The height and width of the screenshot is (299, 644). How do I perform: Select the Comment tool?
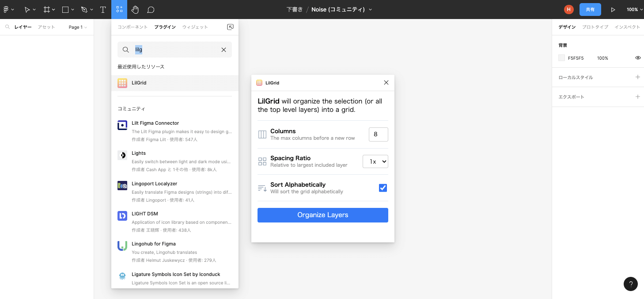151,9
